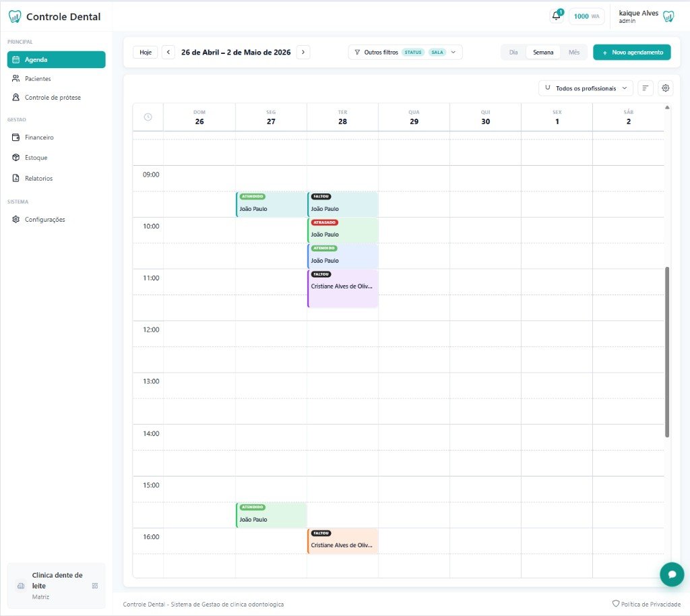
Task: Open Financeiro in sidebar
Action: (x=57, y=137)
